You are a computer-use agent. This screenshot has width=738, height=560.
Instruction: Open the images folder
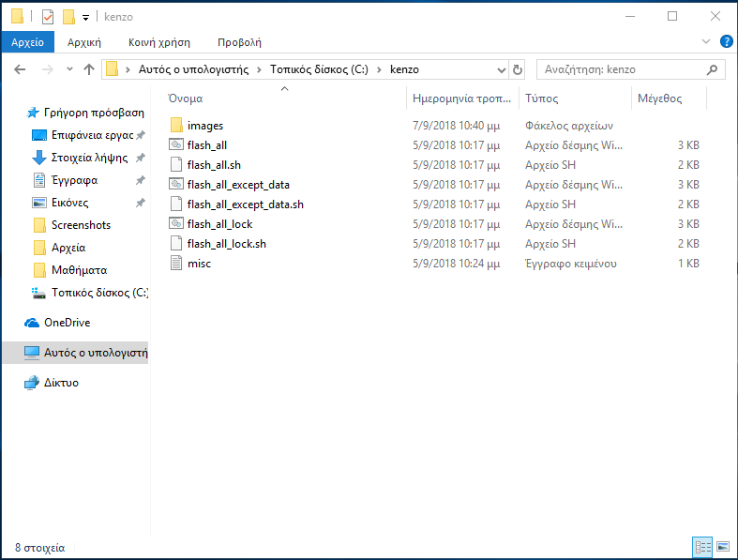(x=204, y=126)
